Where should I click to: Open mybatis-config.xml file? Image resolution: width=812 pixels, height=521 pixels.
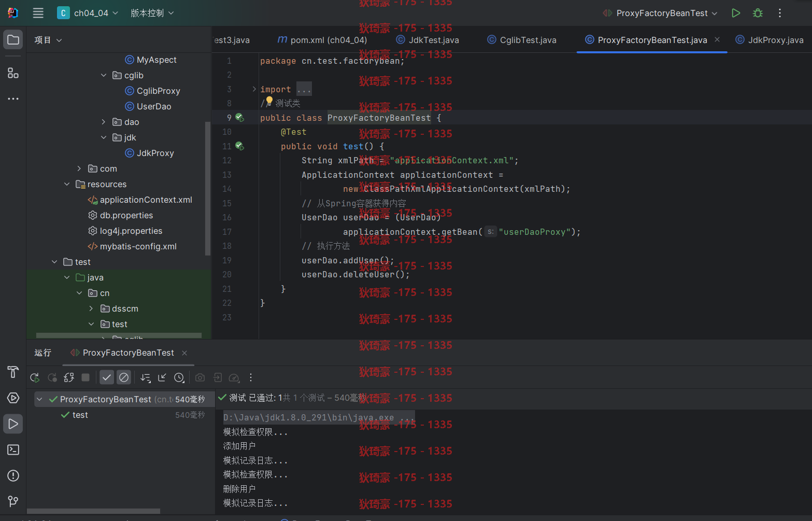pos(132,246)
